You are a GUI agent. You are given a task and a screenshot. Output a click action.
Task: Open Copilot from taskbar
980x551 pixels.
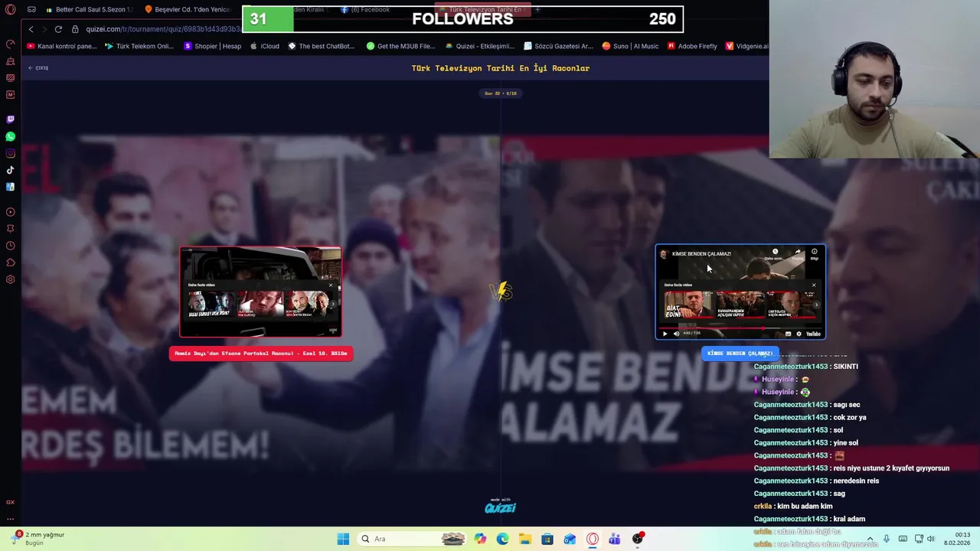tap(480, 539)
